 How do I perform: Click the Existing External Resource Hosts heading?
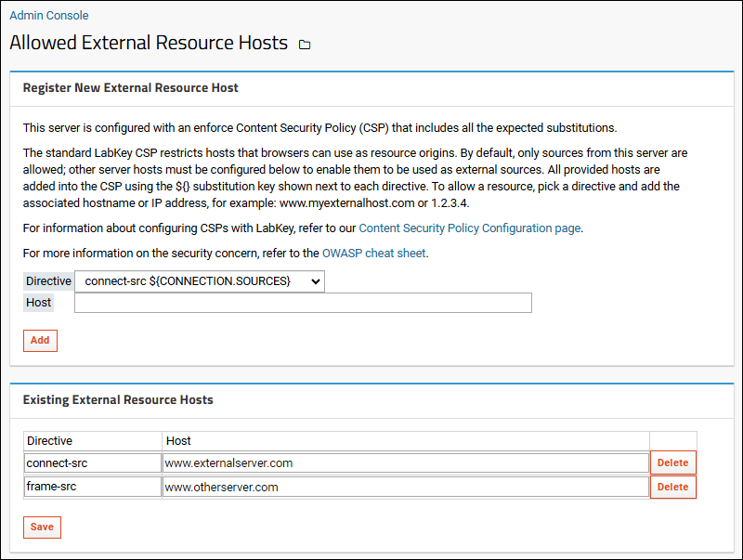(x=118, y=400)
